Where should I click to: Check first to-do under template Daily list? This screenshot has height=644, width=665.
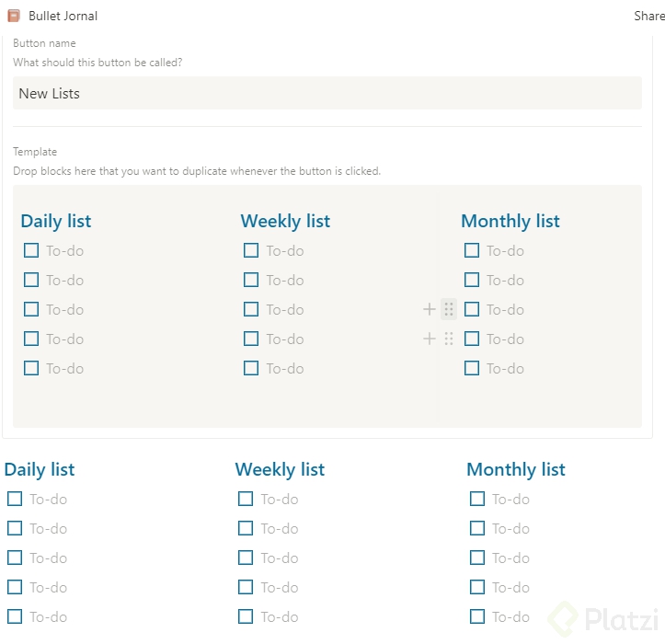[31, 250]
